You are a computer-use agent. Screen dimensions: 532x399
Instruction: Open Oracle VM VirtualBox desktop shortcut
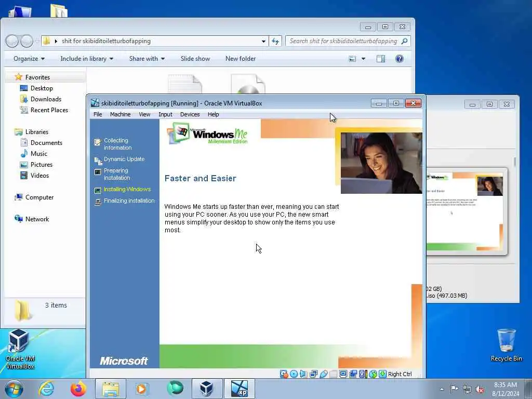(20, 349)
